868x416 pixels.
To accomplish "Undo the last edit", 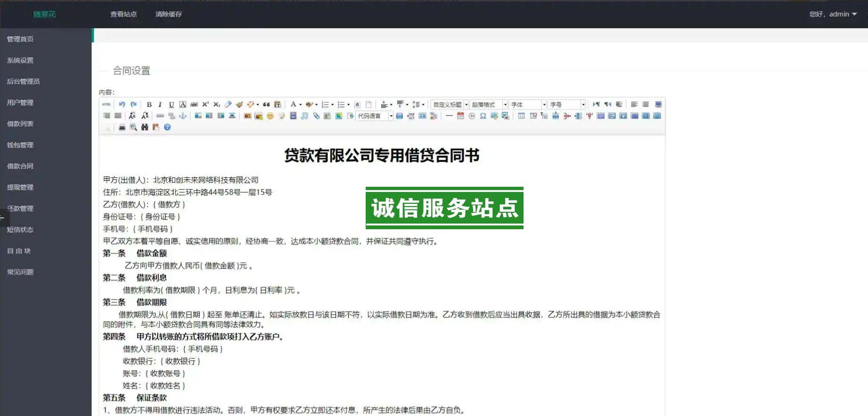I will pyautogui.click(x=122, y=105).
